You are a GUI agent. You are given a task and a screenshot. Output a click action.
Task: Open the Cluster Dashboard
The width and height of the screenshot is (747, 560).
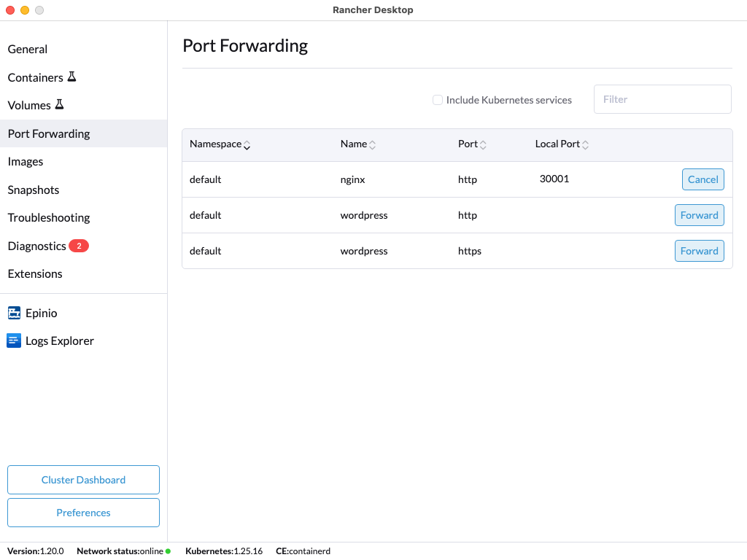click(x=83, y=480)
